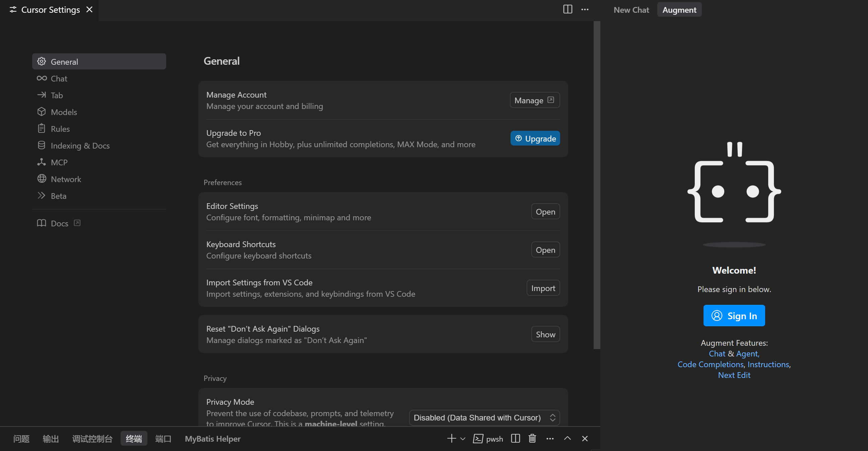
Task: Open the editor more actions ellipsis
Action: point(585,9)
